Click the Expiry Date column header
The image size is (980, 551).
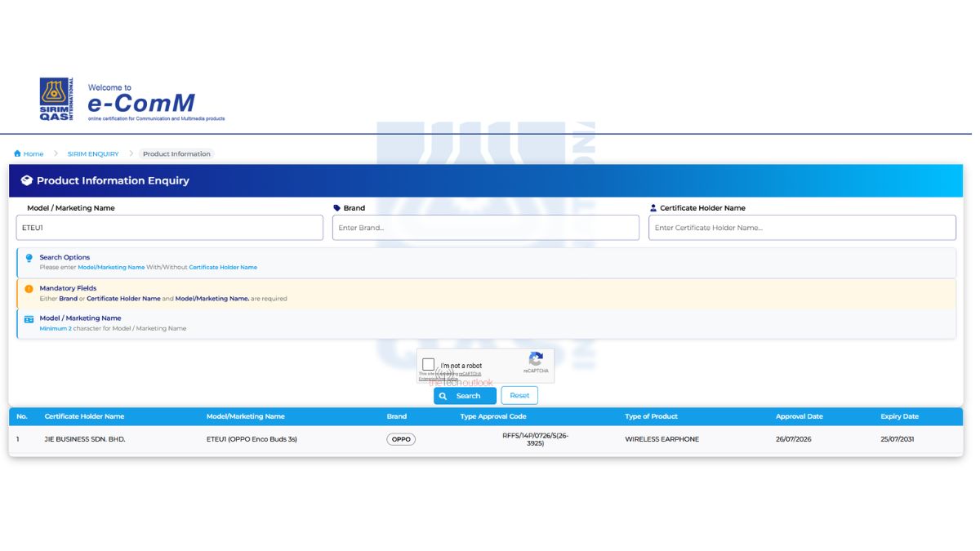point(900,416)
